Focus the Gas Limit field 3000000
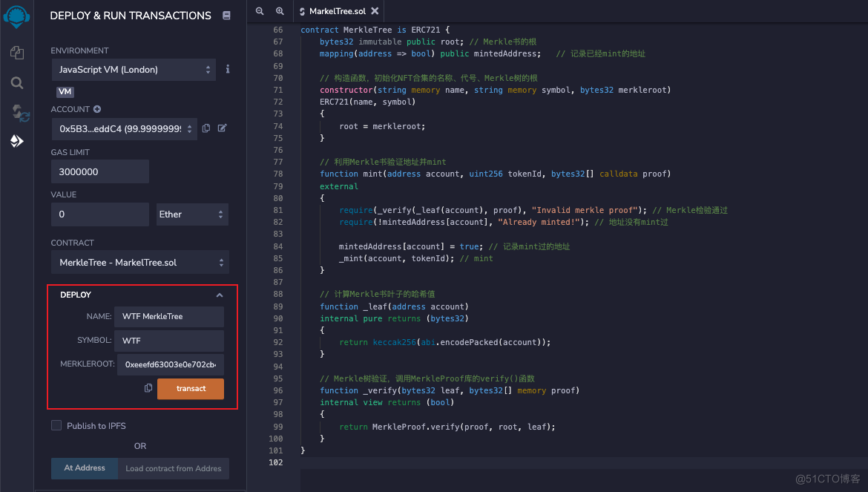868x492 pixels. (100, 171)
